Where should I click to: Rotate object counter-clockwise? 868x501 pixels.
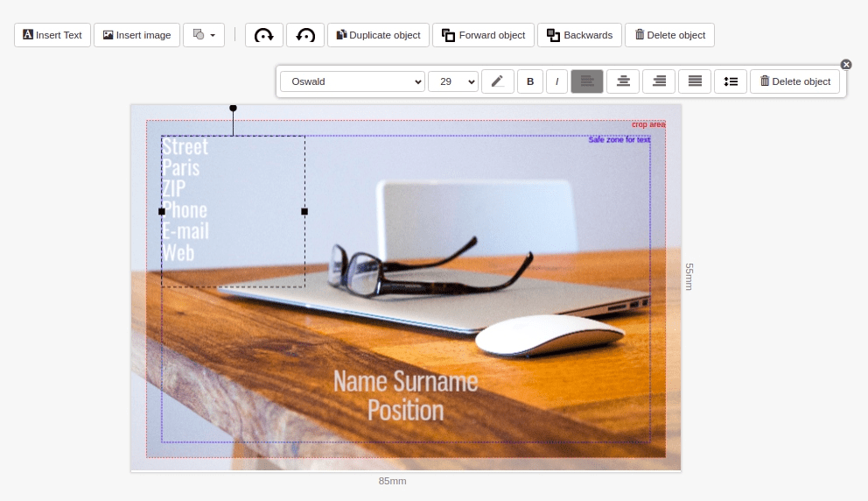pos(305,35)
